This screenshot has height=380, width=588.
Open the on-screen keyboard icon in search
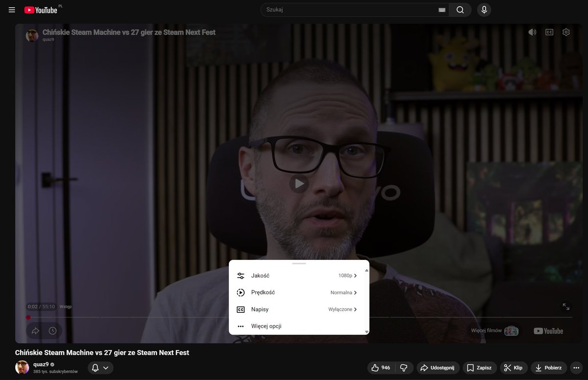[442, 10]
